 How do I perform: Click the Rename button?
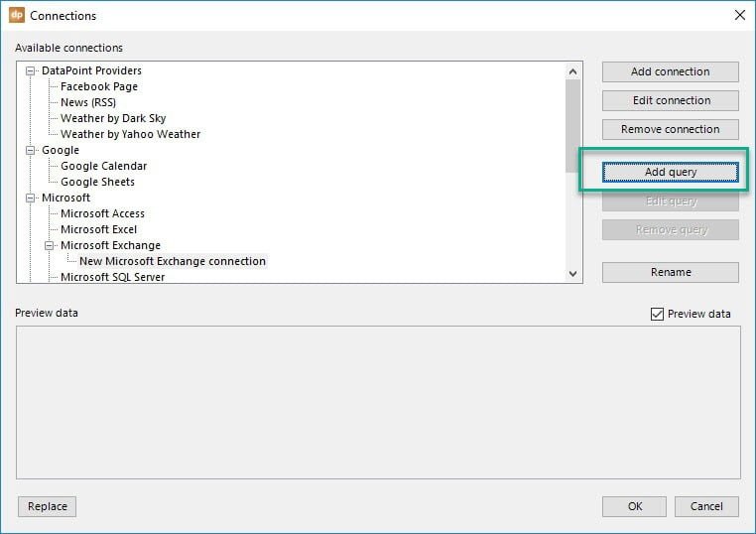pos(670,272)
